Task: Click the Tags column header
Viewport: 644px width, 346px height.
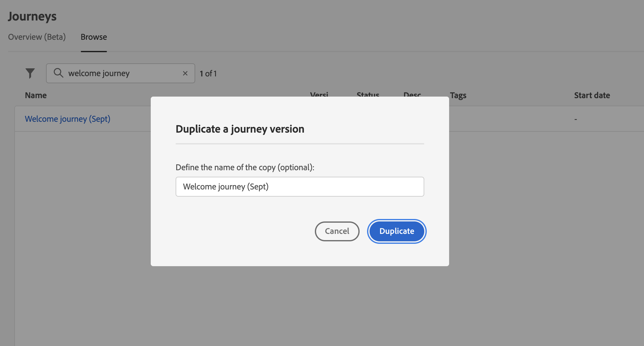Action: coord(458,95)
